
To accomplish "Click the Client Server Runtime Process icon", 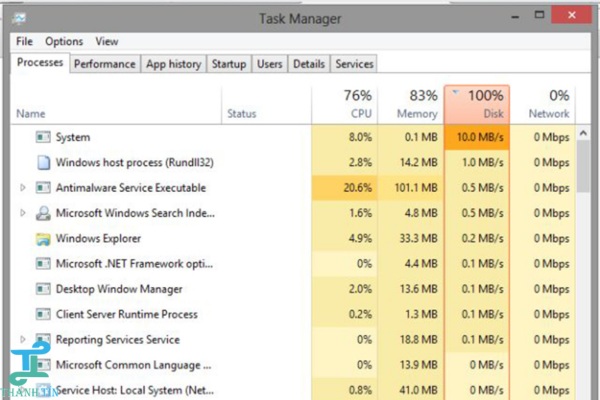I will click(43, 314).
